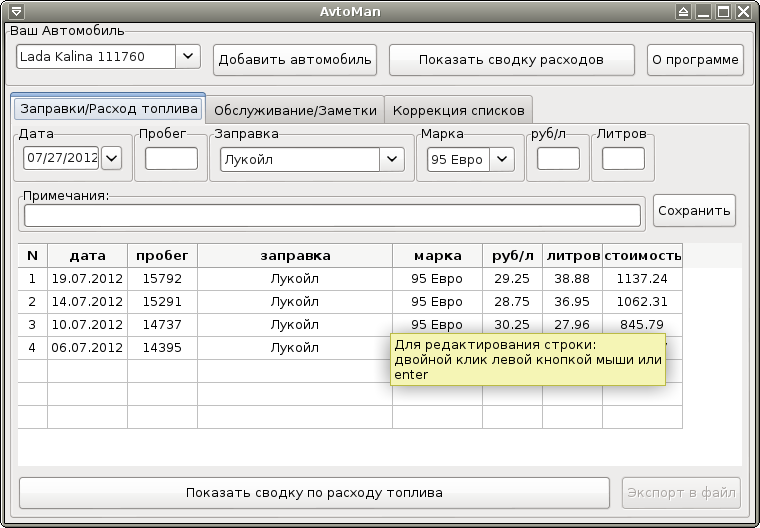Click the Литров input field
Screen dimensions: 760x528
point(622,158)
